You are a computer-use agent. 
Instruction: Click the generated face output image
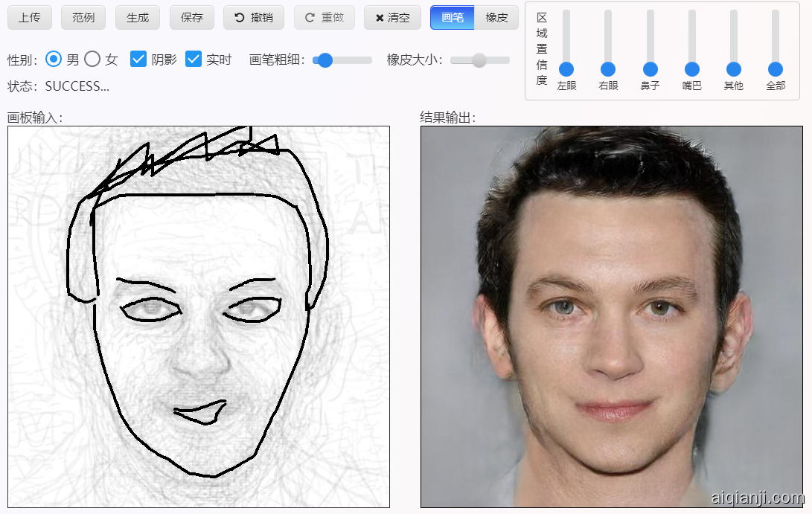(x=612, y=317)
